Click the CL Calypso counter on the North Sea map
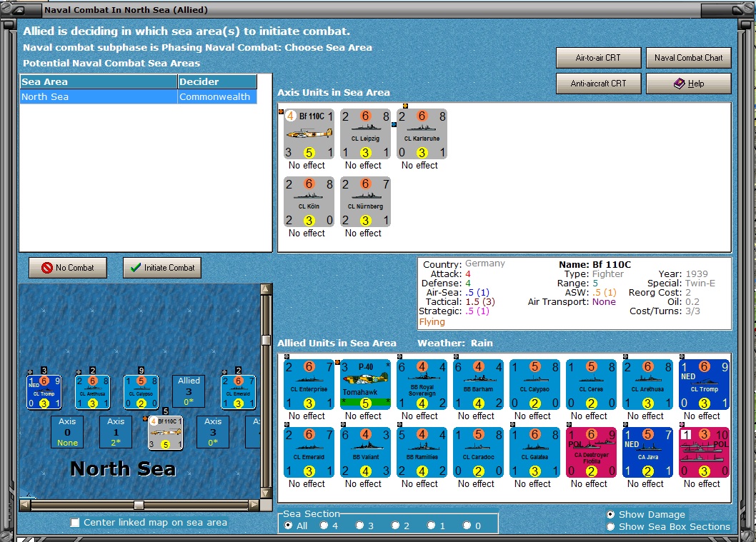This screenshot has height=542, width=756. pyautogui.click(x=141, y=392)
